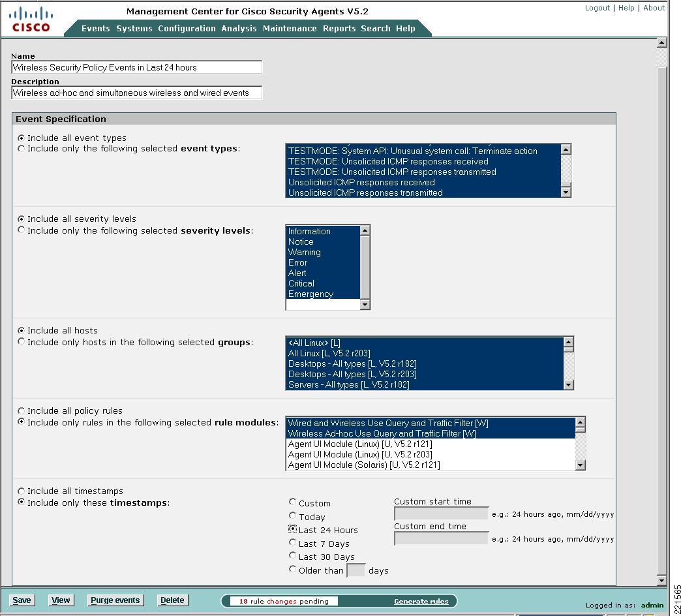Select only selected event types radio

[x=22, y=149]
